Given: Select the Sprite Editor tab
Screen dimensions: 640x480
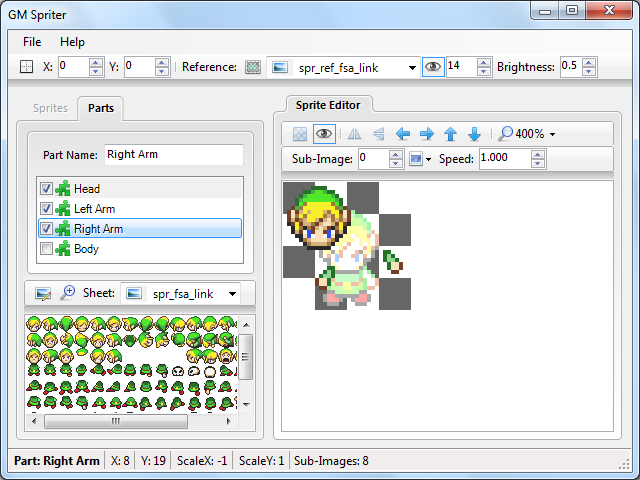Looking at the screenshot, I should (x=328, y=105).
